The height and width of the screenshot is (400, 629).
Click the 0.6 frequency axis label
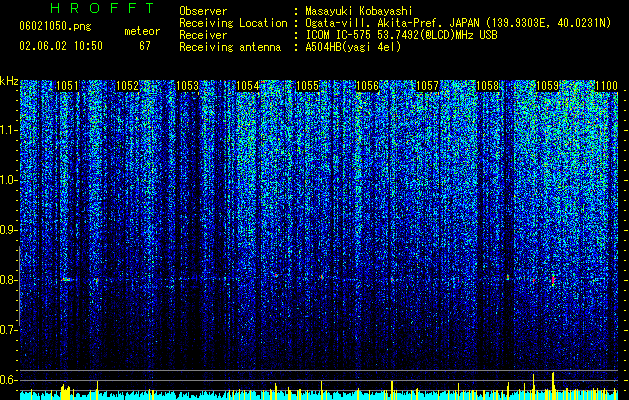[x=8, y=380]
